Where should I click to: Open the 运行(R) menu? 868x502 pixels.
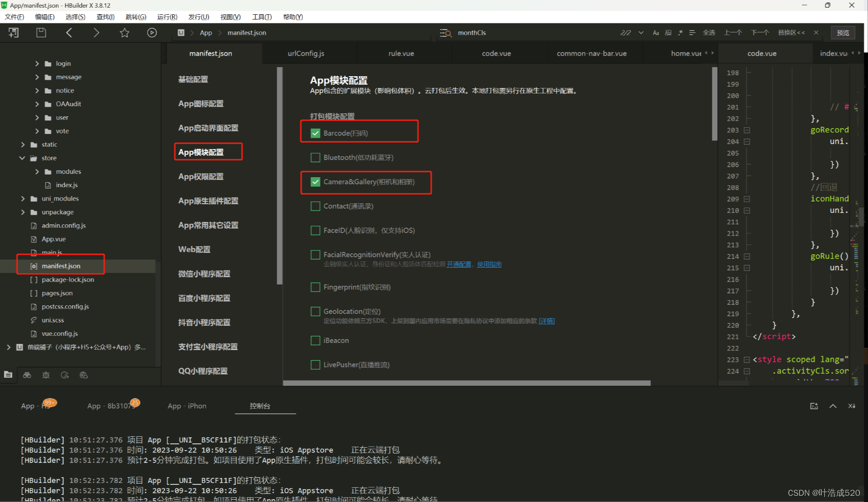coord(167,17)
